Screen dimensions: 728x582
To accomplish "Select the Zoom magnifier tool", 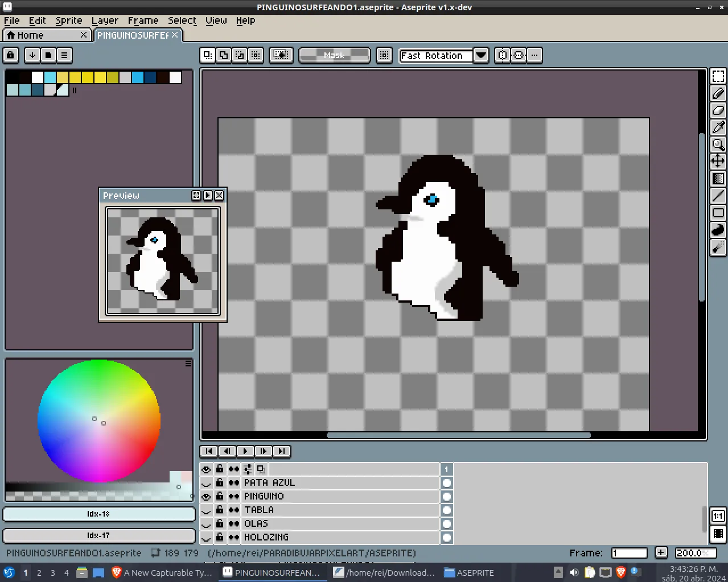I will point(718,145).
